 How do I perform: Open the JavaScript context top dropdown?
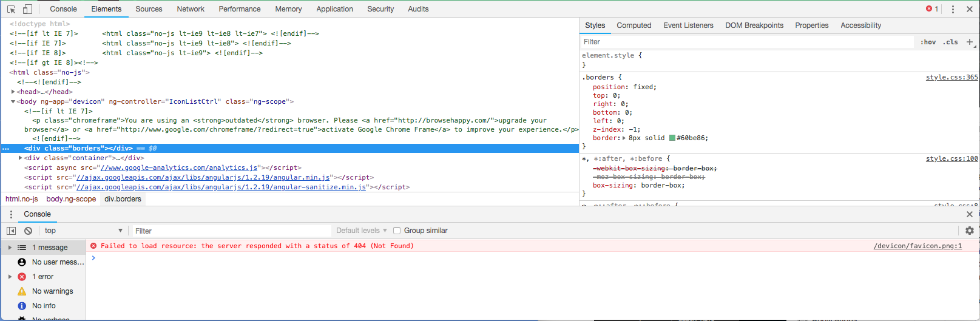pyautogui.click(x=83, y=231)
